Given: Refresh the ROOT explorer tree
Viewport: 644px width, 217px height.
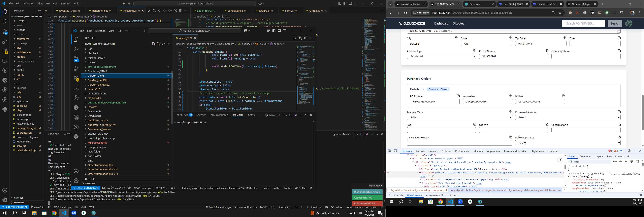Looking at the screenshot, I should pos(163,44).
